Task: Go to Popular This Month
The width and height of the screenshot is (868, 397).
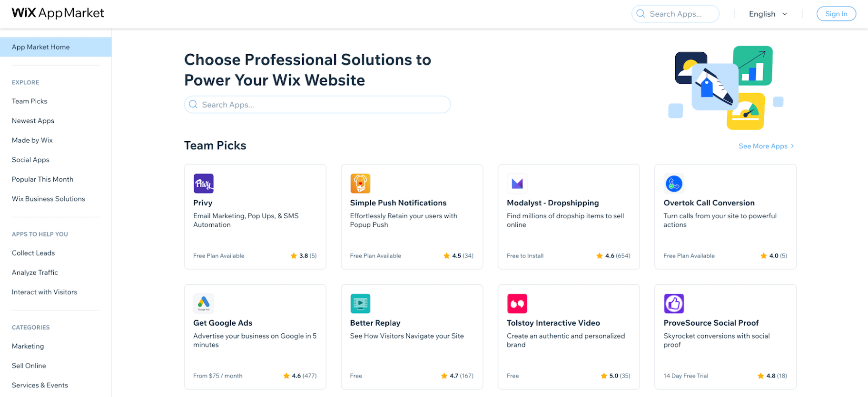Action: click(42, 179)
